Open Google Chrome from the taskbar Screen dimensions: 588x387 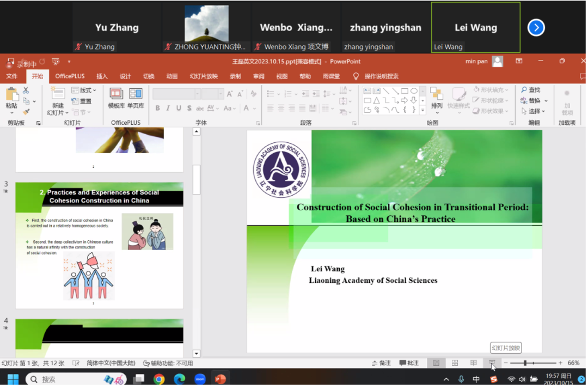tap(159, 379)
